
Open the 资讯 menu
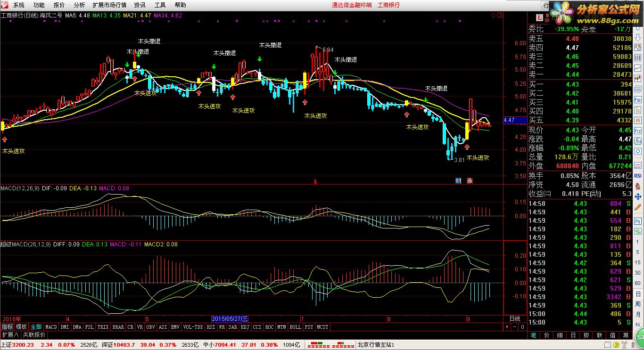tap(140, 5)
